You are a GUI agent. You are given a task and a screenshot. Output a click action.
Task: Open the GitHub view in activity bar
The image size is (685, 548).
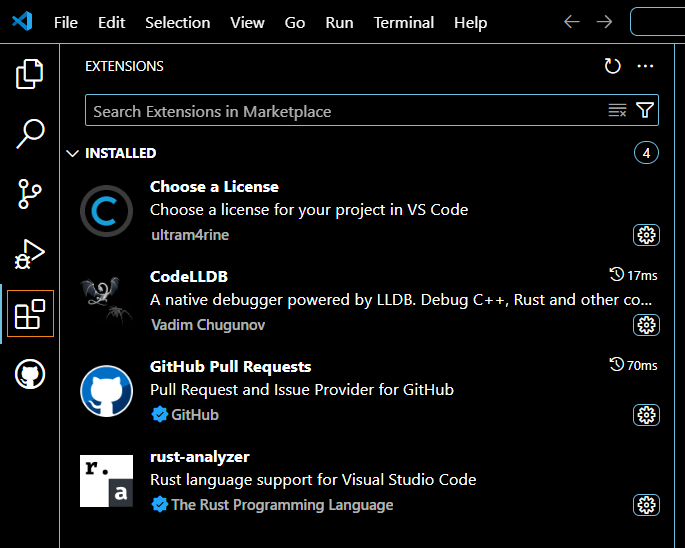pyautogui.click(x=30, y=374)
